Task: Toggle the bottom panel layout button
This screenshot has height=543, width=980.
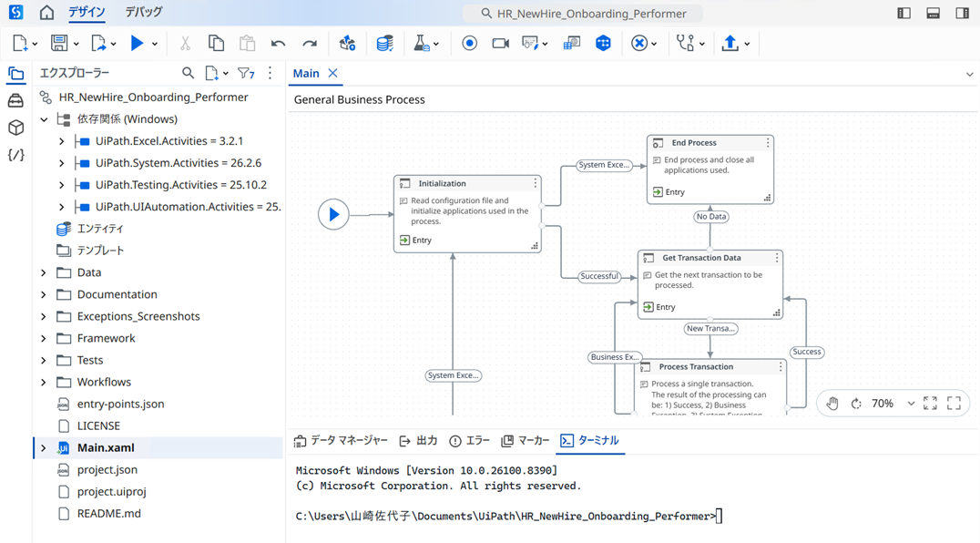Action: (x=934, y=13)
